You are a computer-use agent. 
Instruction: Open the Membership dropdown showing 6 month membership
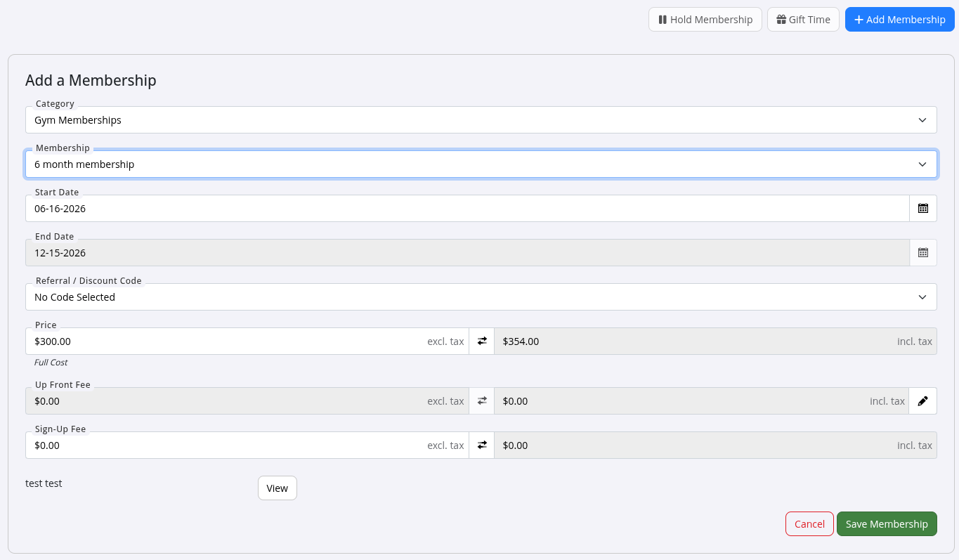click(481, 164)
